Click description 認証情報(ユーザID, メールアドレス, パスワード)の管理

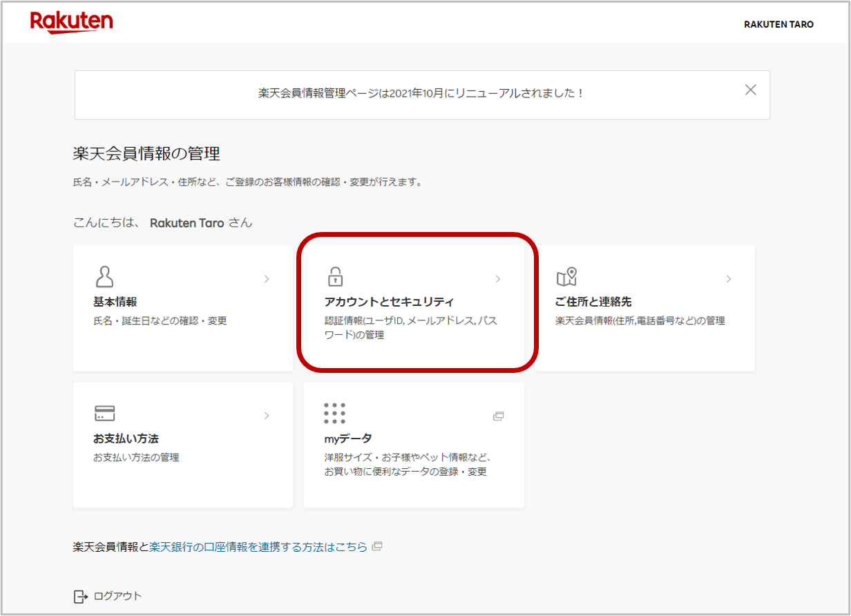click(x=410, y=328)
